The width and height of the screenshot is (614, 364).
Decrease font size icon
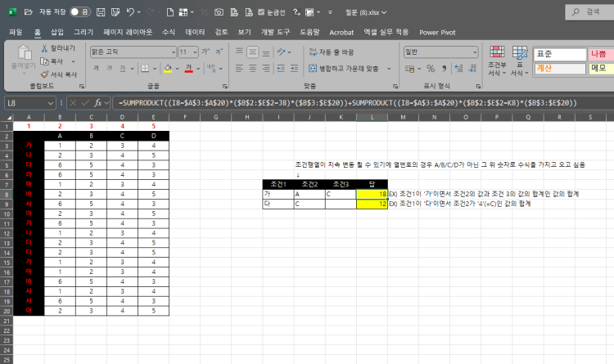[219, 52]
